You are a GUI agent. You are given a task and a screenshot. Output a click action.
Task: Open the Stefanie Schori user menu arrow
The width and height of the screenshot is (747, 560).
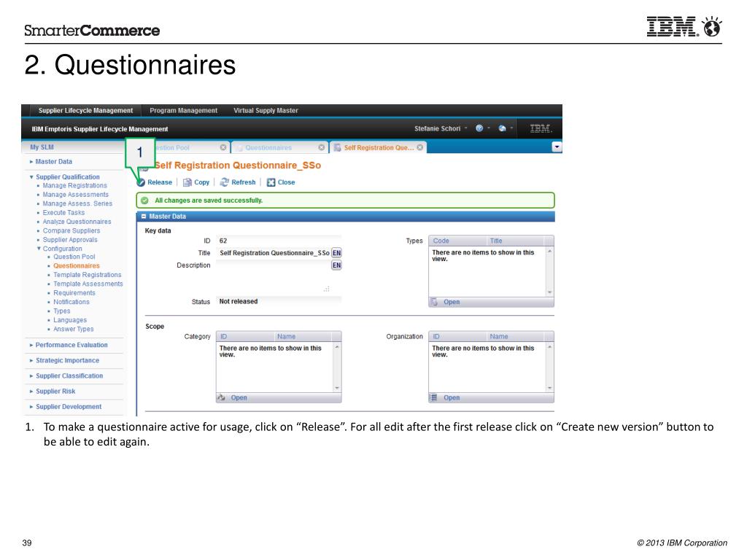pyautogui.click(x=466, y=128)
